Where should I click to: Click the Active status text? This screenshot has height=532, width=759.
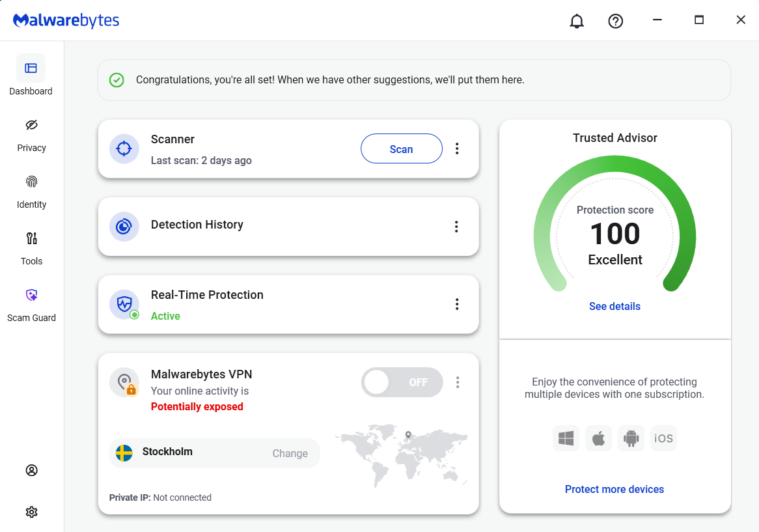pyautogui.click(x=165, y=316)
